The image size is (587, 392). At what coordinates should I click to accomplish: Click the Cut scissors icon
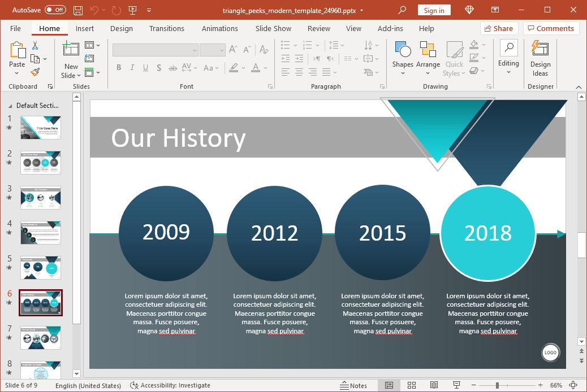coord(35,45)
